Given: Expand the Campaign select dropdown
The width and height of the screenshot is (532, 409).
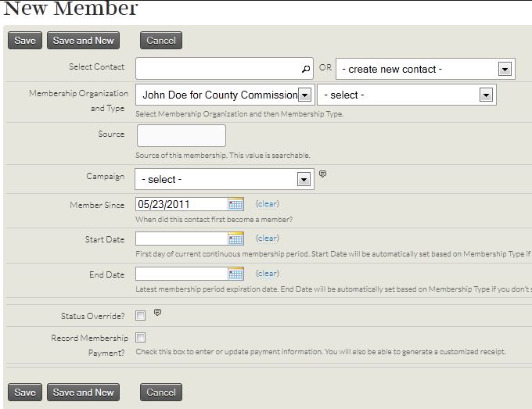Looking at the screenshot, I should coord(304,179).
